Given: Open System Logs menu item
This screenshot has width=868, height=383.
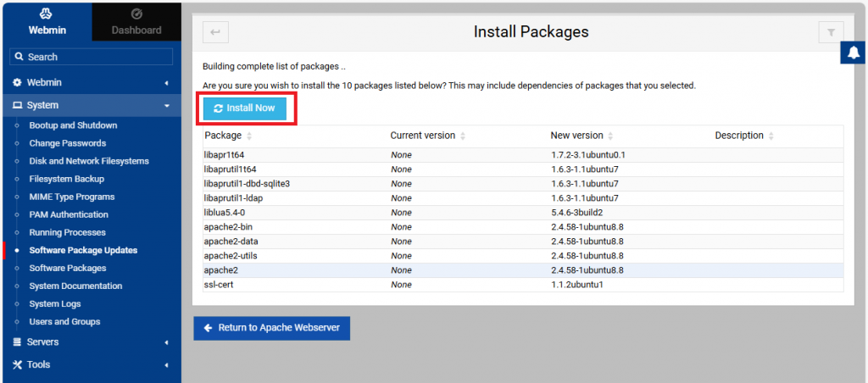Looking at the screenshot, I should (55, 304).
